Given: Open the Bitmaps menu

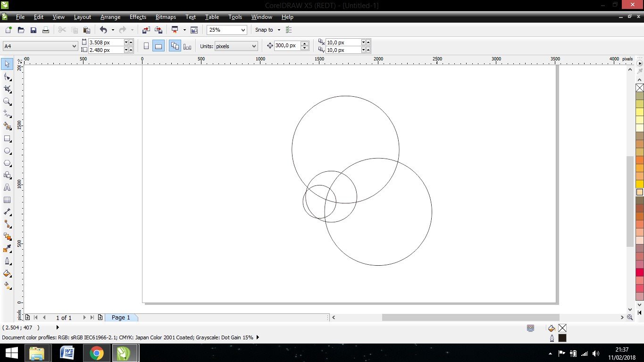Looking at the screenshot, I should [x=166, y=17].
